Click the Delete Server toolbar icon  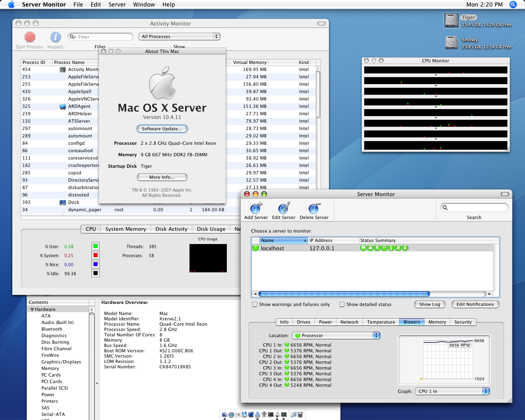314,208
